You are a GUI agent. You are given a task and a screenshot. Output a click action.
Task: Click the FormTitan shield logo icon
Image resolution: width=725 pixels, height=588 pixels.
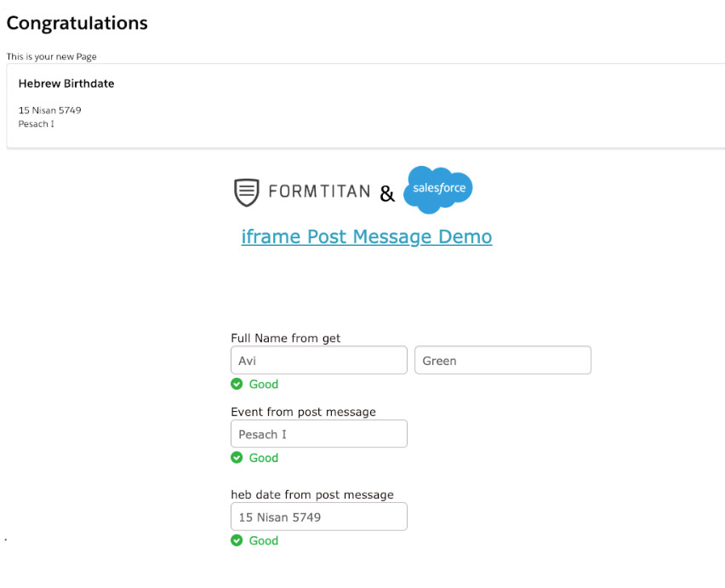tap(246, 192)
